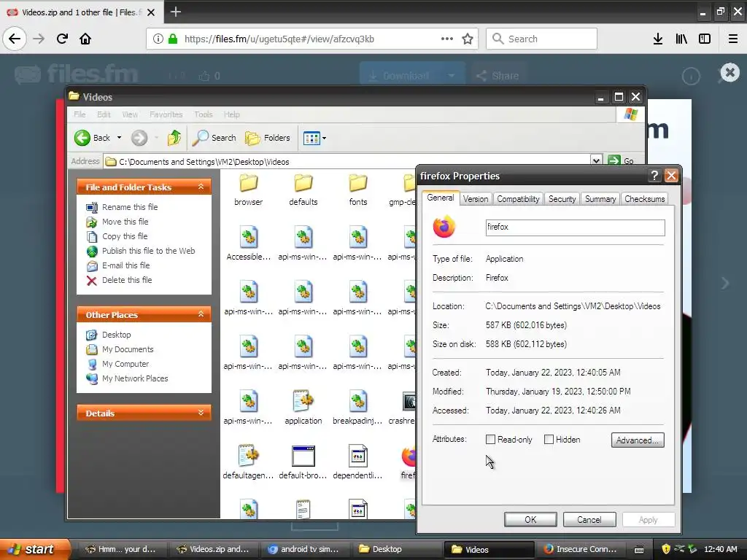Click Cancel in firefox Properties
The height and width of the screenshot is (560, 747).
589,519
